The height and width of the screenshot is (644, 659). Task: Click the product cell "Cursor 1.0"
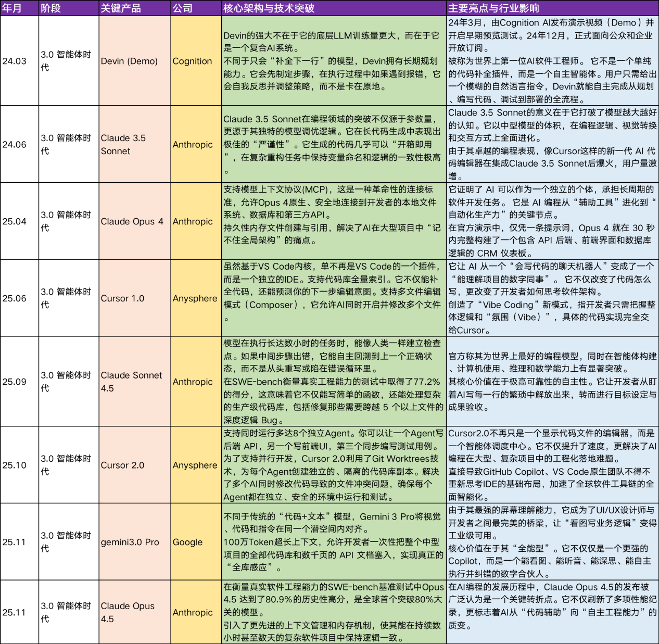click(x=135, y=298)
